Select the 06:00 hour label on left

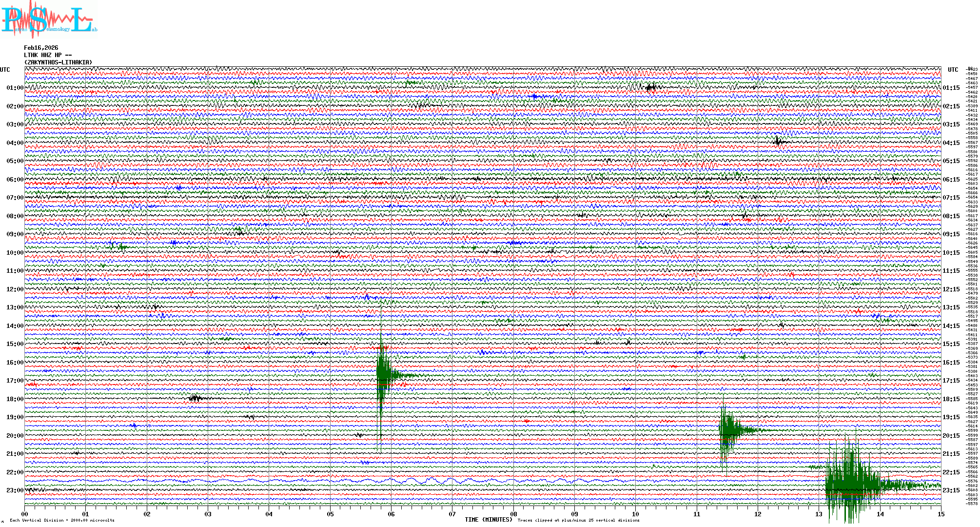[x=15, y=180]
